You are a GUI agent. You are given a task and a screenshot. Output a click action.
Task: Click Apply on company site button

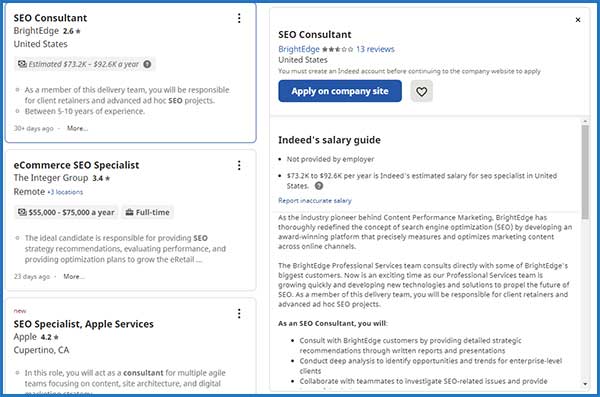click(340, 91)
